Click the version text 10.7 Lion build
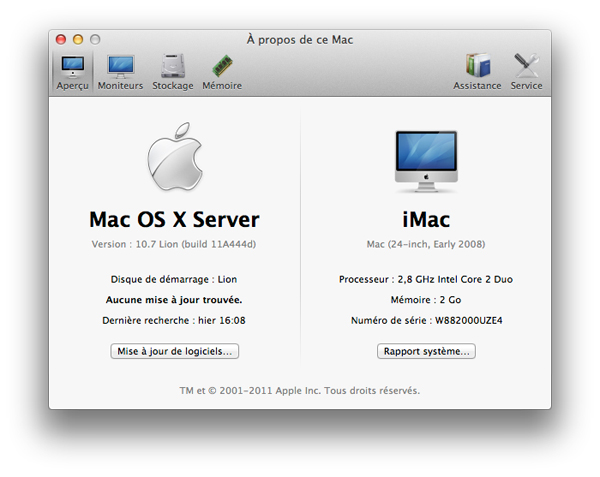Screen dimensions: 600x477 [174, 244]
